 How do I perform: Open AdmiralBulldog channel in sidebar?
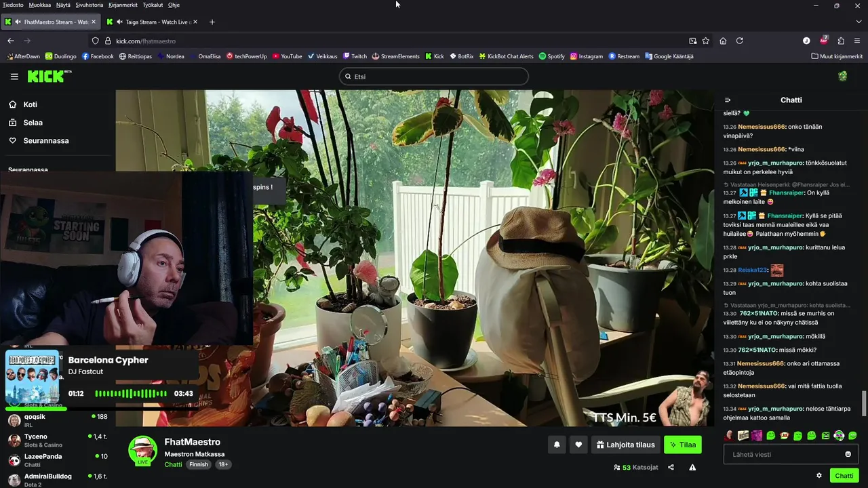coord(58,479)
